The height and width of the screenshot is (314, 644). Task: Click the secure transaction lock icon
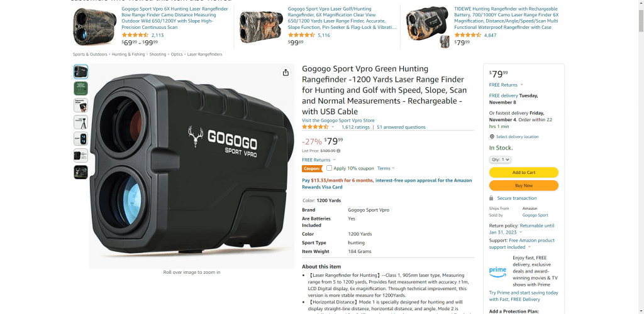[491, 198]
